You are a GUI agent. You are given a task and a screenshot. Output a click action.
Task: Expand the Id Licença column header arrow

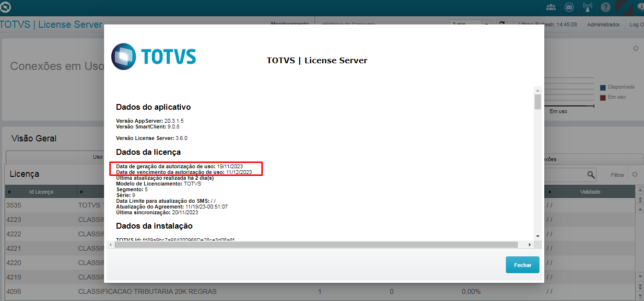[x=10, y=192]
